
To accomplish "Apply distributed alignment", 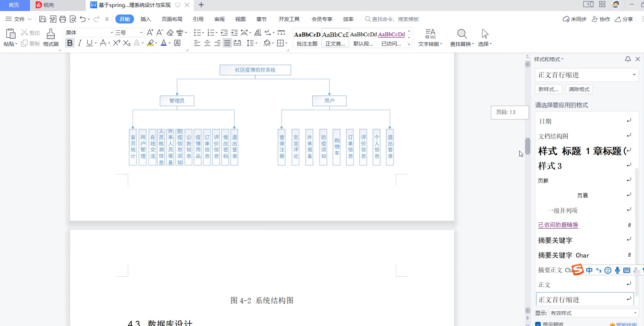I will pyautogui.click(x=237, y=43).
